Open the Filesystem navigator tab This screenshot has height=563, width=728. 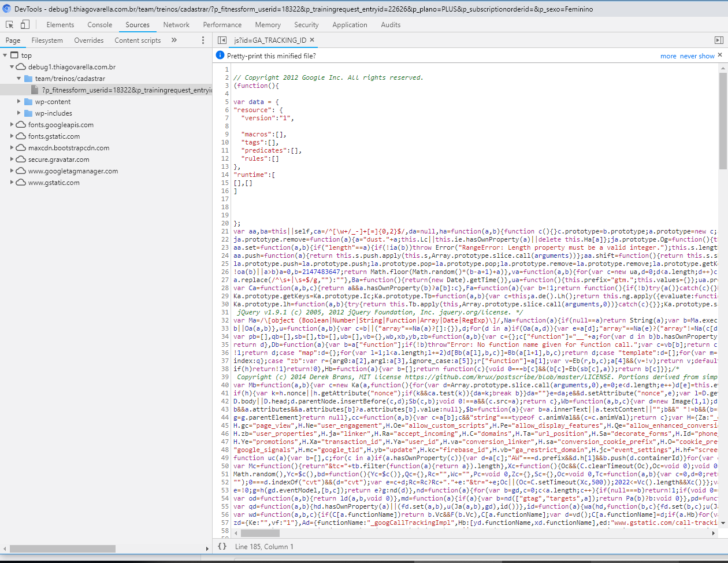pos(47,40)
